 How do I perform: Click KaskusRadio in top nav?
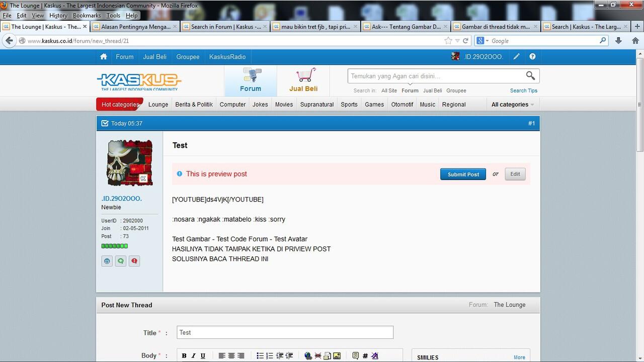(227, 57)
